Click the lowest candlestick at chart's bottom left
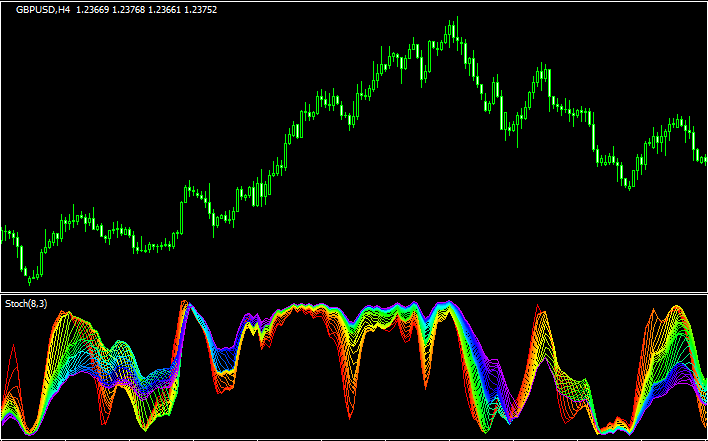Viewport: 708px width, 441px height. pos(29,276)
